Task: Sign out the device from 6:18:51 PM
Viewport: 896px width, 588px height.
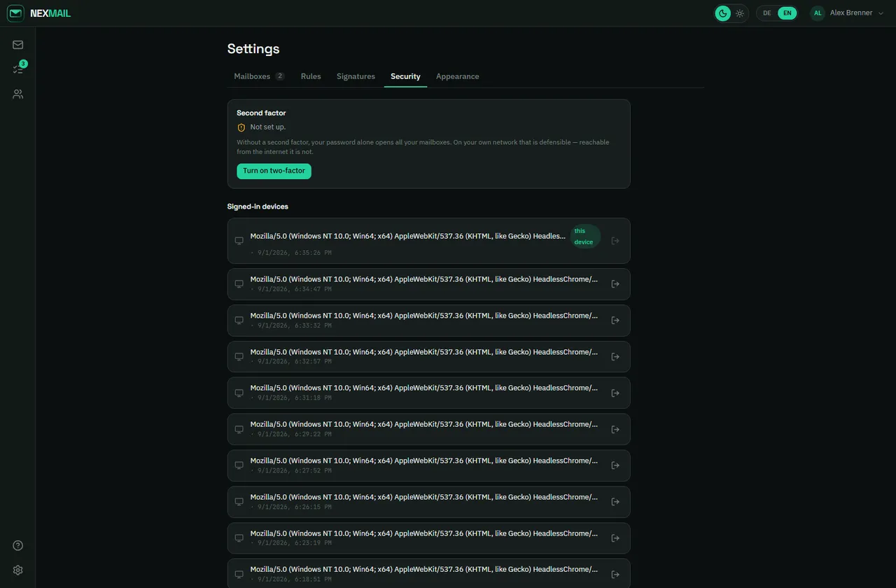Action: coord(615,575)
